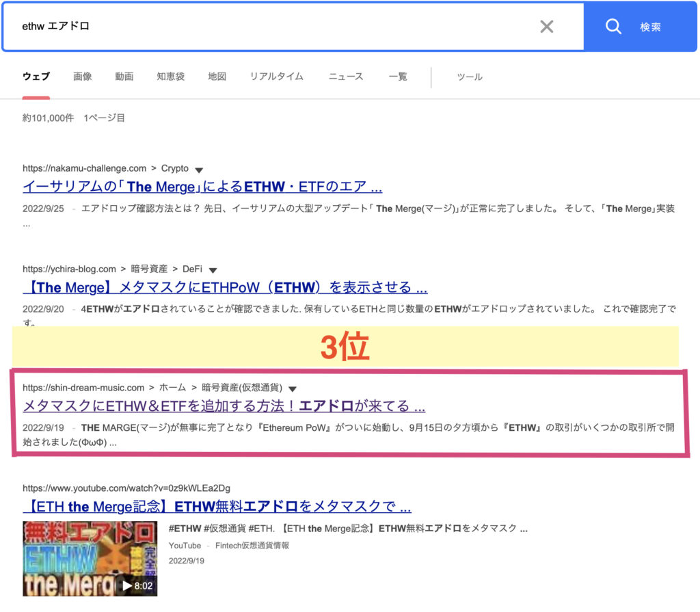The height and width of the screenshot is (612, 700).
Task: Open the イーサリアムの「The Merge」 result link
Action: [x=202, y=187]
